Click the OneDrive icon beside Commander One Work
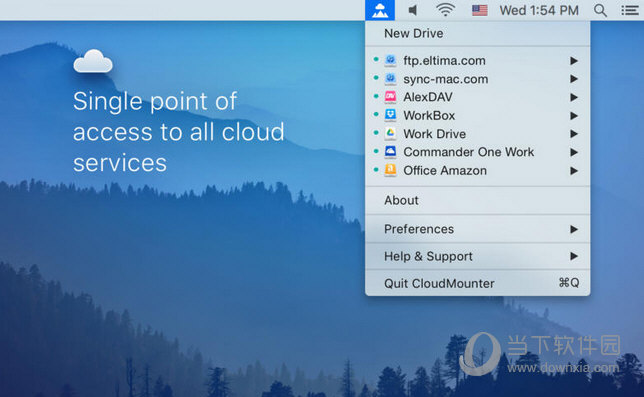The height and width of the screenshot is (397, 644). [x=390, y=152]
